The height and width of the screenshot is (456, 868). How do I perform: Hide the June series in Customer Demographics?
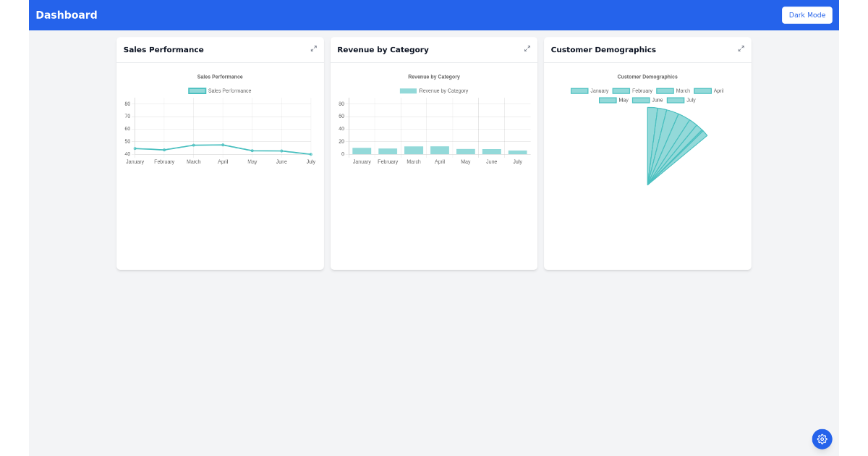[x=649, y=100]
